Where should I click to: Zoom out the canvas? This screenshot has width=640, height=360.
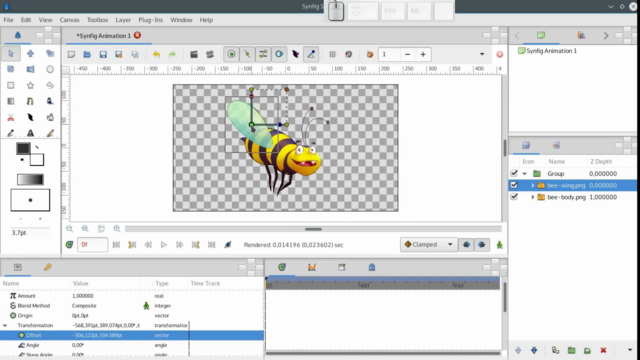coord(69,229)
